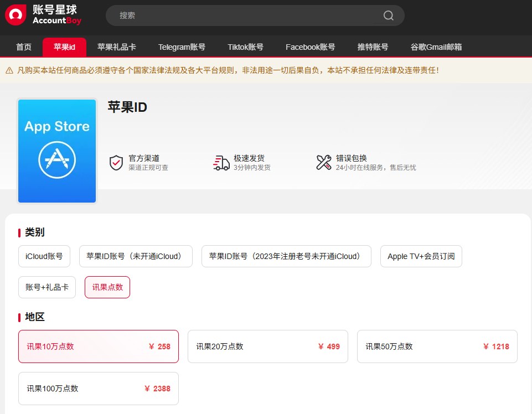Select the 讯果点数 category option
532x414 pixels.
coord(107,287)
